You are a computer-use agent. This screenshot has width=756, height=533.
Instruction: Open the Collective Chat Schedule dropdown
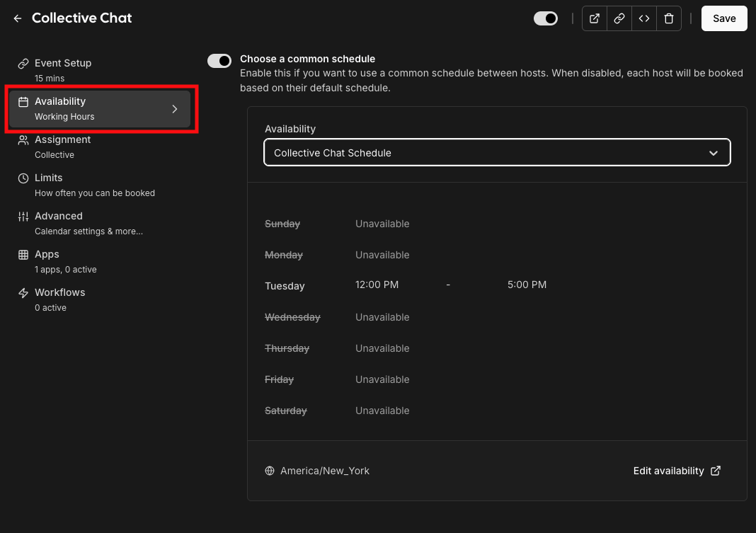[497, 152]
